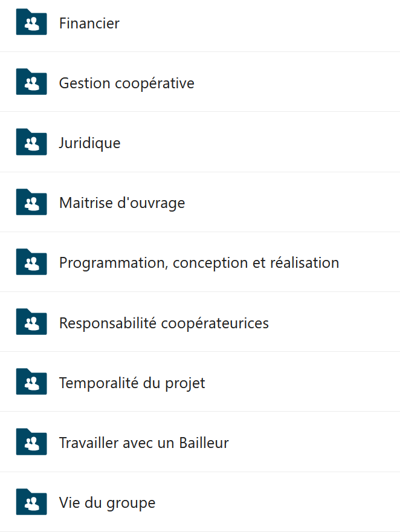Screen dimensions: 400x532
Task: Open the Financier folder name link
Action: [x=89, y=24]
